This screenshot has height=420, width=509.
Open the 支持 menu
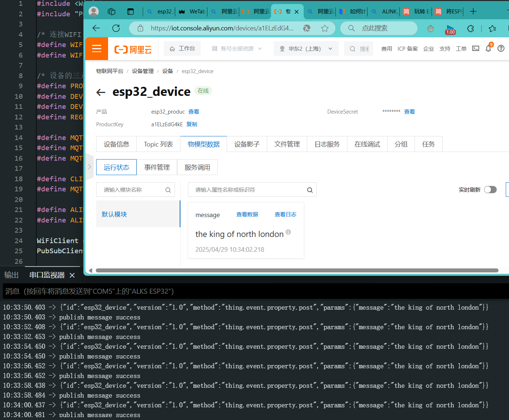point(445,49)
